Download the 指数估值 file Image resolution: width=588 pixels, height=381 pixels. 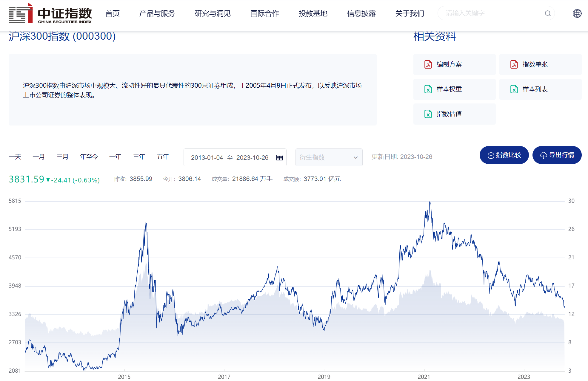click(x=454, y=114)
